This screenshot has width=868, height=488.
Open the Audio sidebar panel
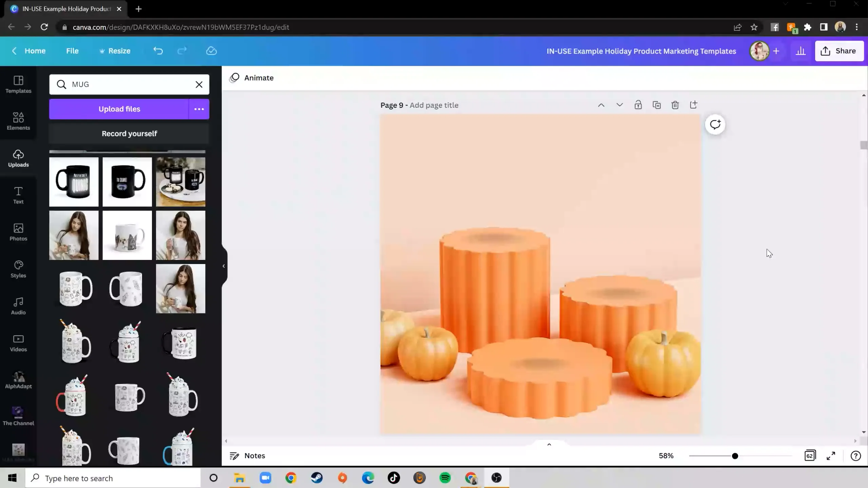click(x=18, y=306)
